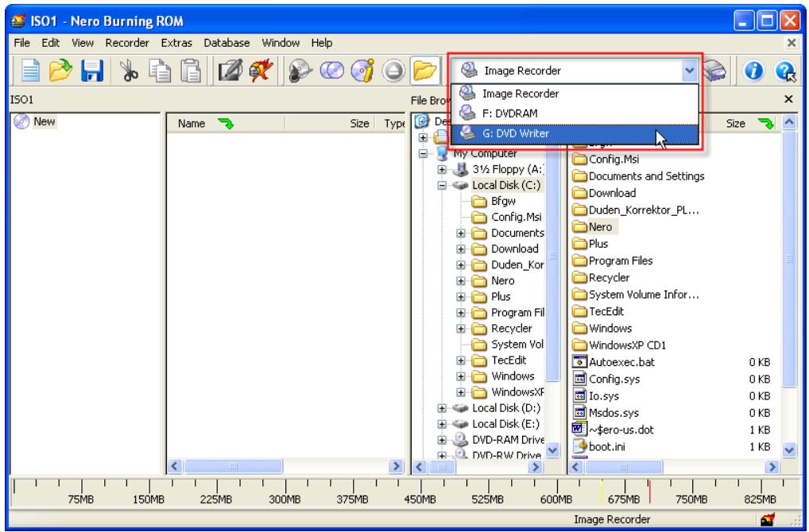Viewport: 809px width, 532px height.
Task: Select Image Recorder in dropdown list
Action: click(x=575, y=94)
